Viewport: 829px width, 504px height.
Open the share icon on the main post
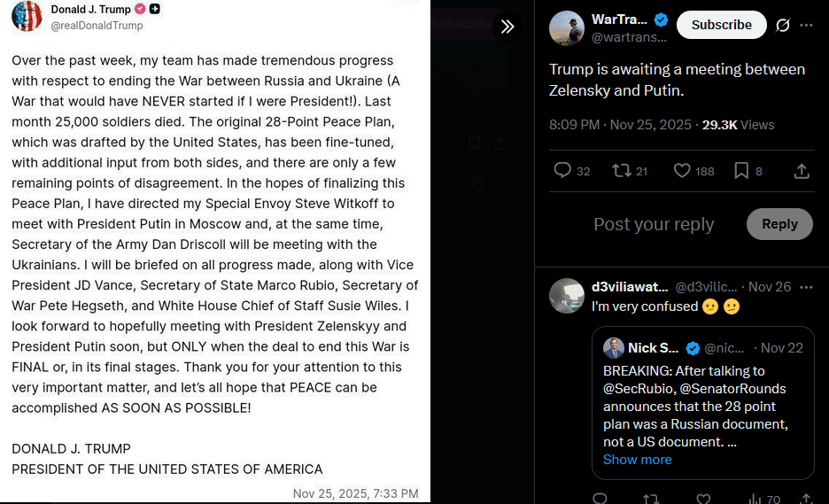(802, 170)
